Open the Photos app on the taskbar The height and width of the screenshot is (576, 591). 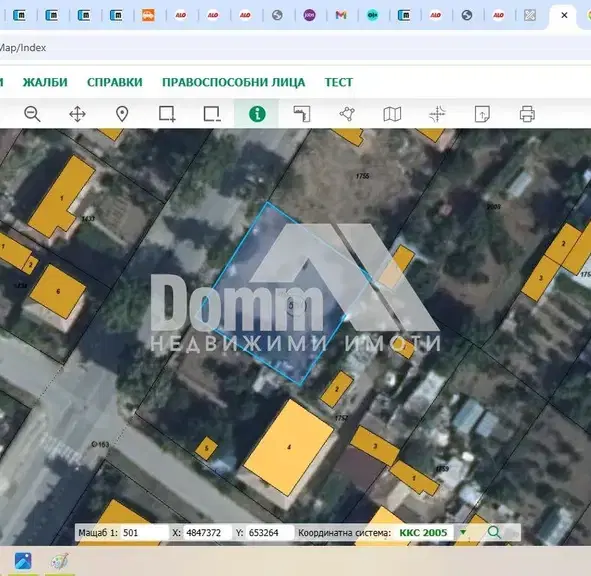pos(23,561)
